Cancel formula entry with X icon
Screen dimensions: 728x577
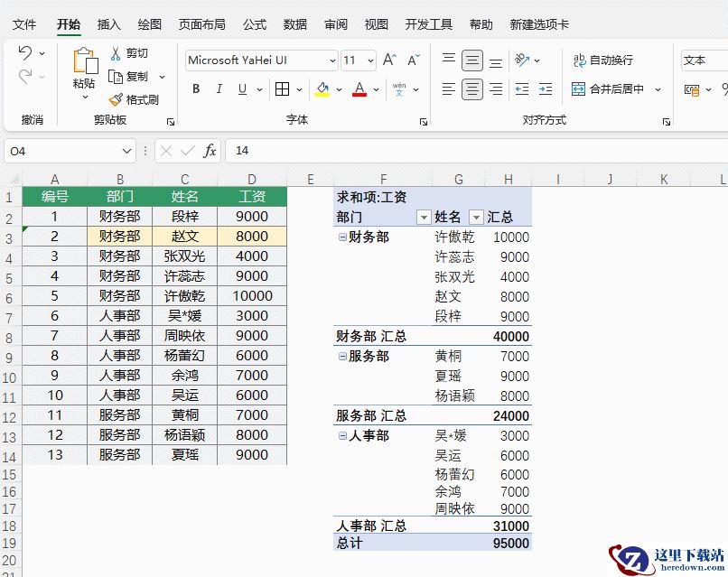166,151
